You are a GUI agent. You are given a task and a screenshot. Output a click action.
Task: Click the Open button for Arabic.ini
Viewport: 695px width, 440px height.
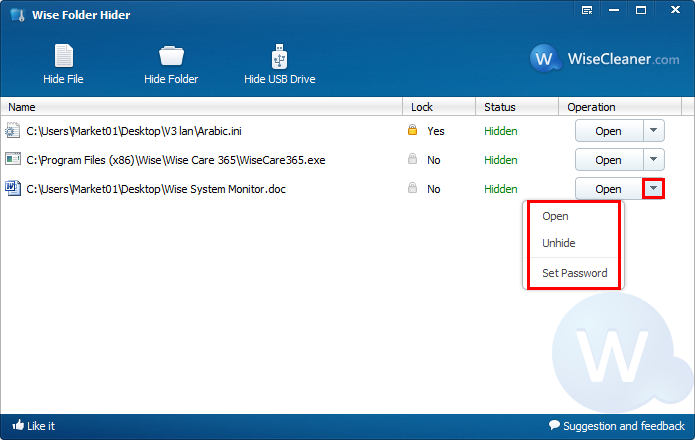(609, 131)
